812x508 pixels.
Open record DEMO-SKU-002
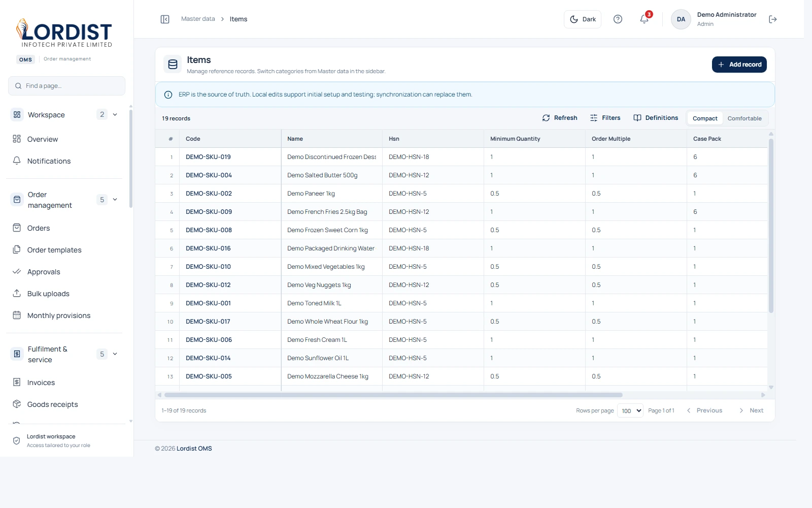pyautogui.click(x=209, y=194)
